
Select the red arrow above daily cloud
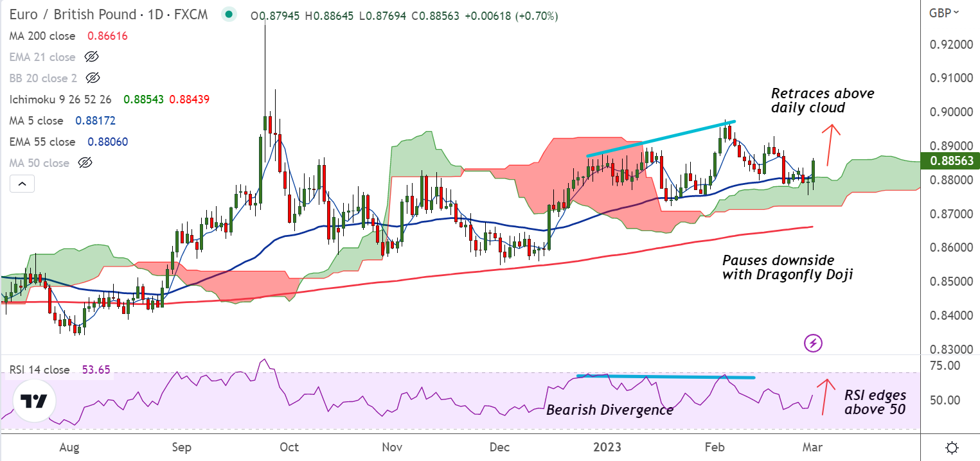pos(833,136)
